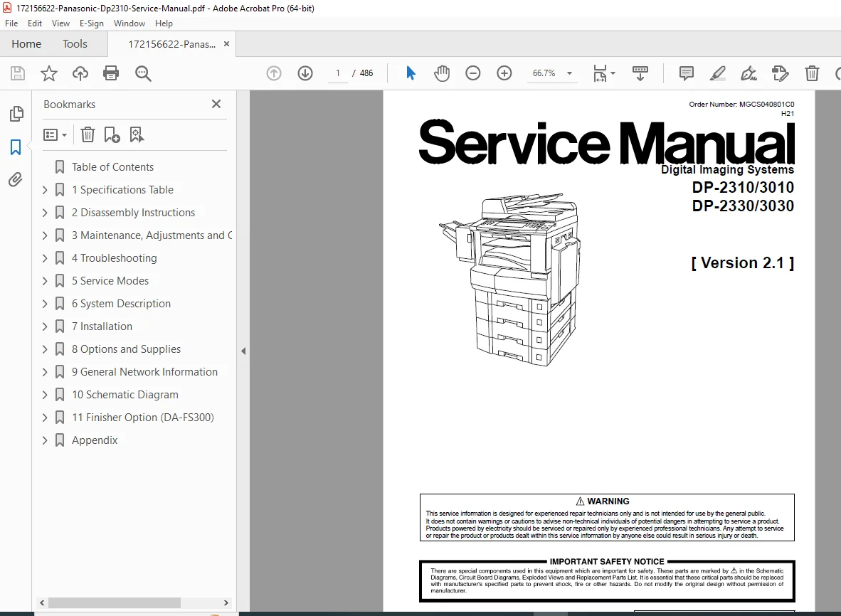Switch to Home tab
Viewport: 841px width, 616px height.
click(x=26, y=44)
